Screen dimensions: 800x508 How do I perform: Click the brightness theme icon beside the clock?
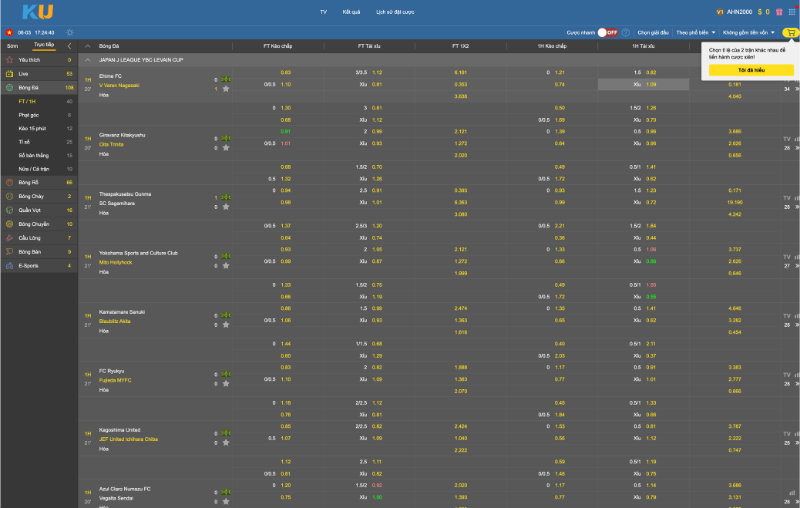tap(70, 32)
